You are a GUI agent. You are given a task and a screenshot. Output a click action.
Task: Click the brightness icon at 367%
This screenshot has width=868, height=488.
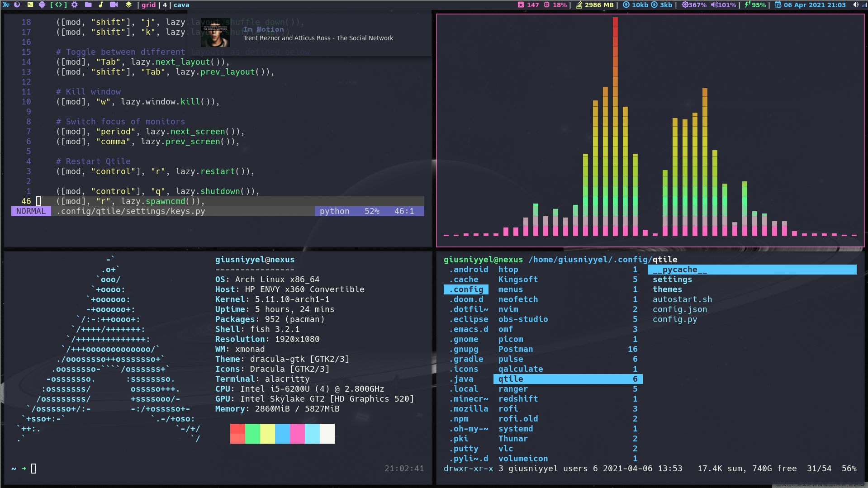[685, 5]
